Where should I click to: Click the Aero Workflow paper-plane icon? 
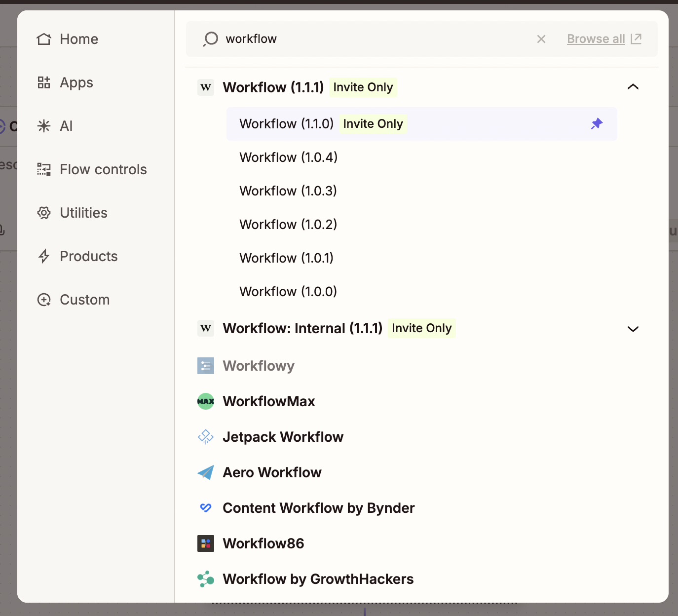(x=206, y=472)
